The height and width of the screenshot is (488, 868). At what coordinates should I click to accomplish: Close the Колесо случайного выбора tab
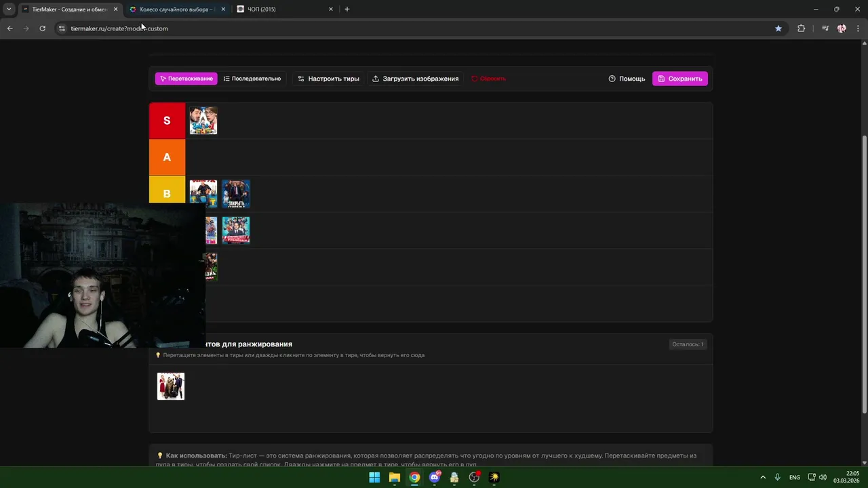coord(223,9)
